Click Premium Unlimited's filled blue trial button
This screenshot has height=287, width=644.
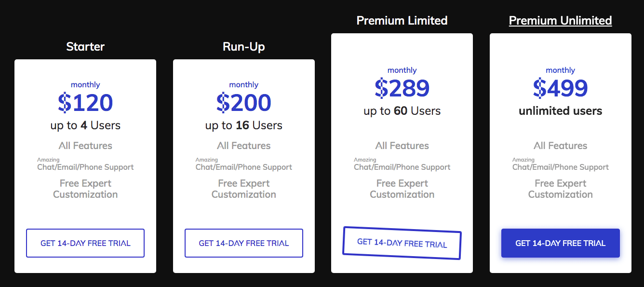click(x=561, y=243)
